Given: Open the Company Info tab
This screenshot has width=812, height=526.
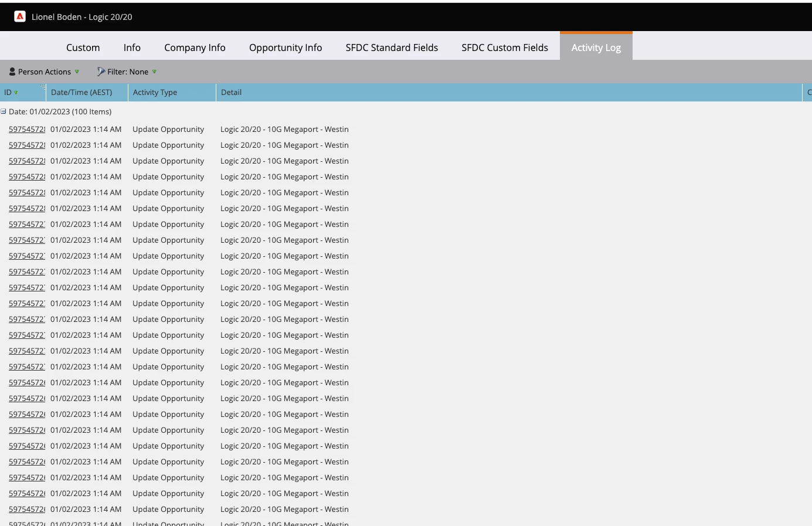Looking at the screenshot, I should click(195, 47).
